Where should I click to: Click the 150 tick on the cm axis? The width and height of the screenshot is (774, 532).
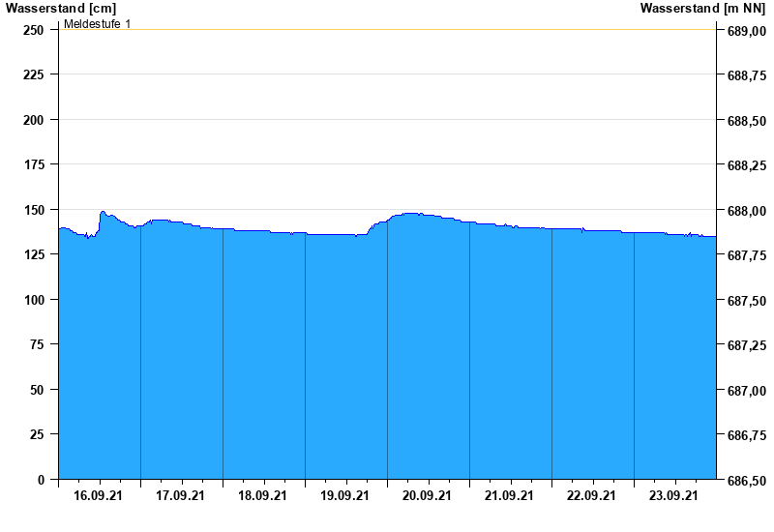click(x=34, y=210)
